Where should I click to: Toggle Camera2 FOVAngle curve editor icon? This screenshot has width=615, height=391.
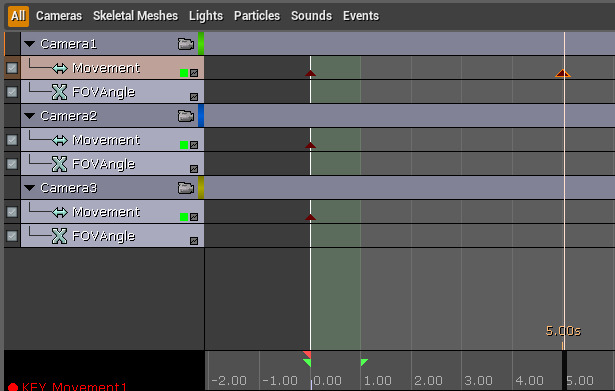[x=194, y=169]
